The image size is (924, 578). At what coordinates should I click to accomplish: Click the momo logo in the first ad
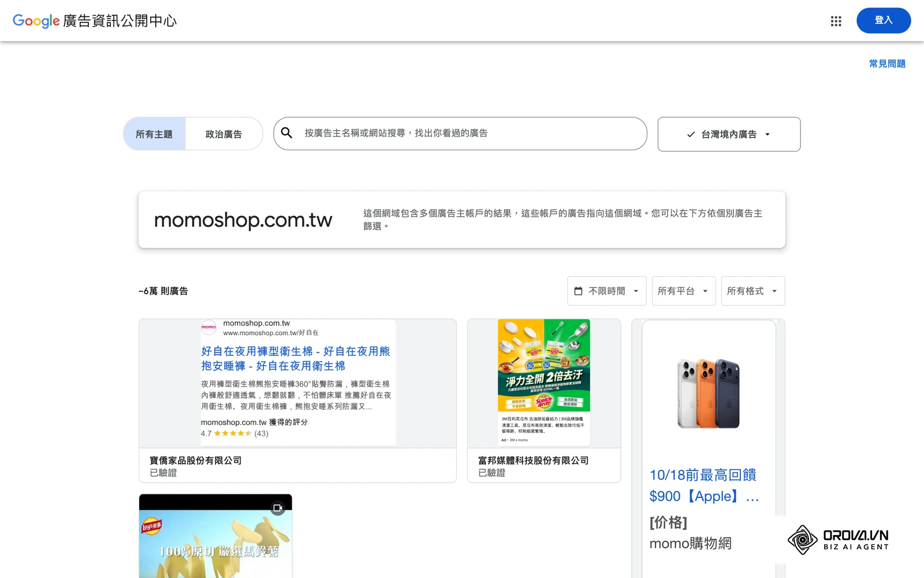pos(208,327)
